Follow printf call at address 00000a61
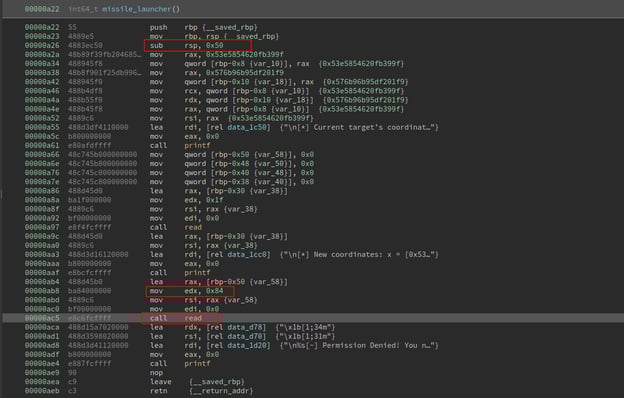This screenshot has width=624, height=398. tap(197, 146)
